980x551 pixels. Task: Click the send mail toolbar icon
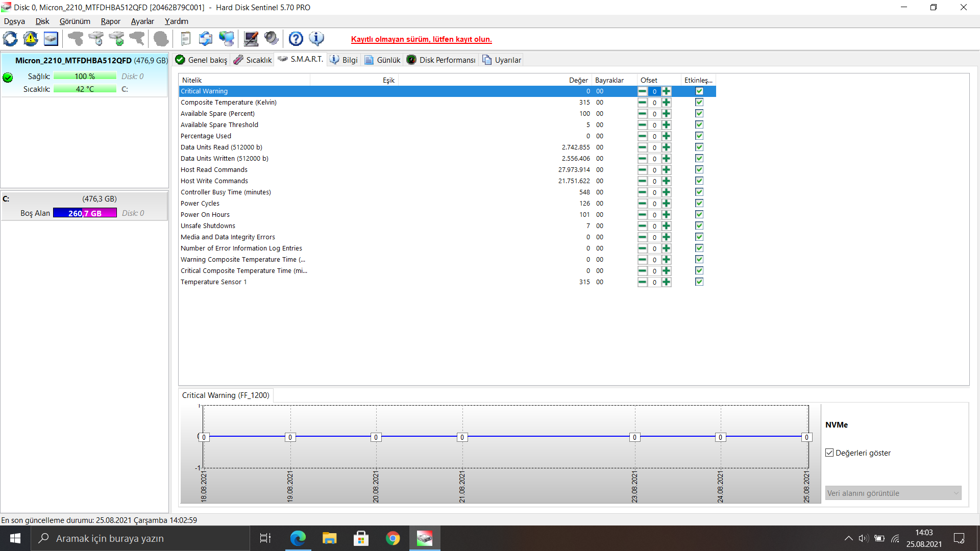(x=206, y=39)
